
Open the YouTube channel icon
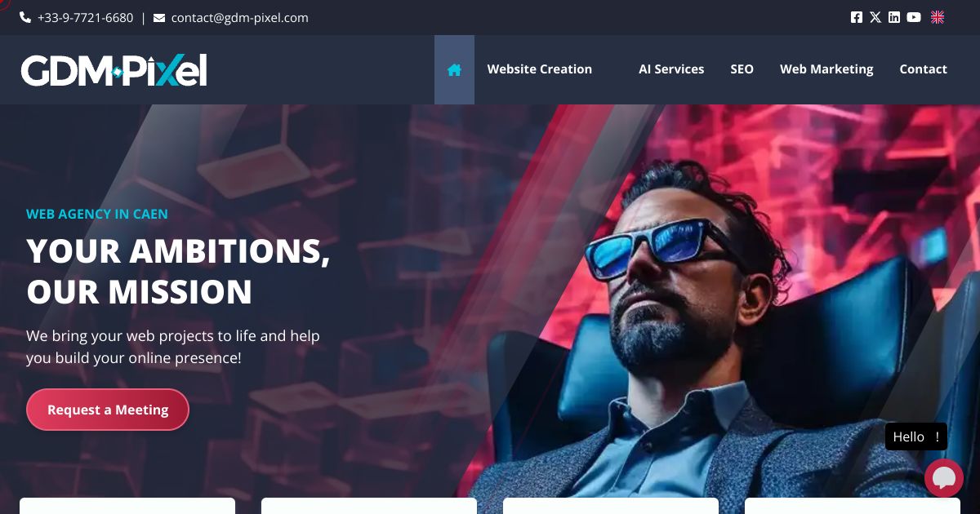[x=914, y=17]
